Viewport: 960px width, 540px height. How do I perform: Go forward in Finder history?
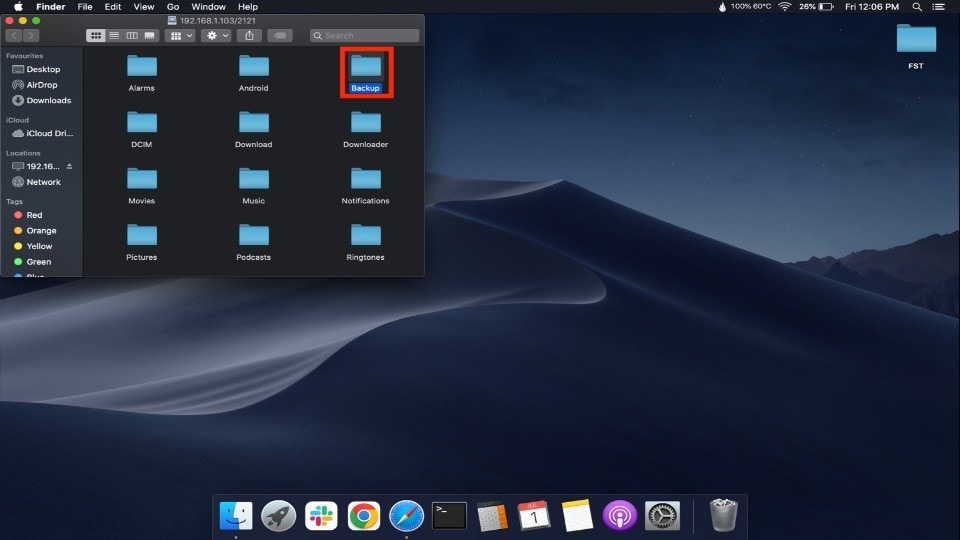pos(31,36)
